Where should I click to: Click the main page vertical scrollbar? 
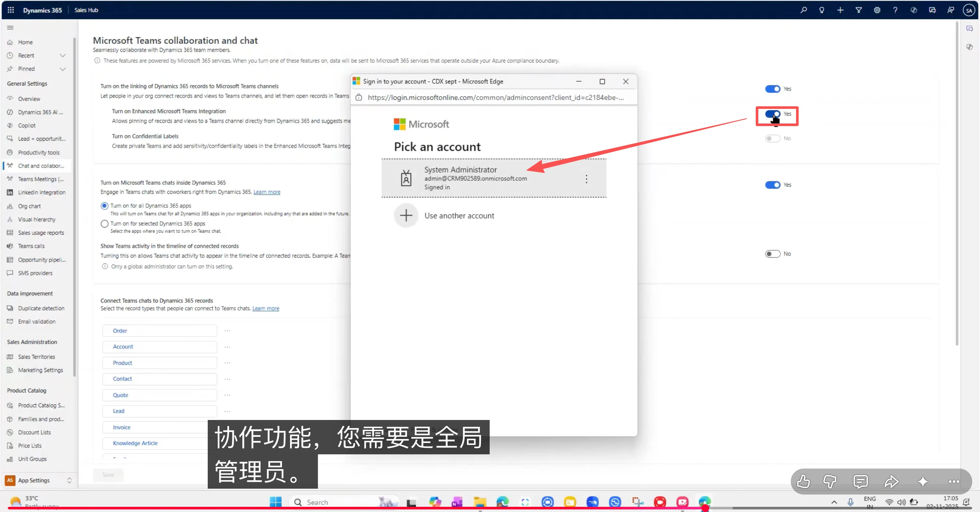point(957,183)
